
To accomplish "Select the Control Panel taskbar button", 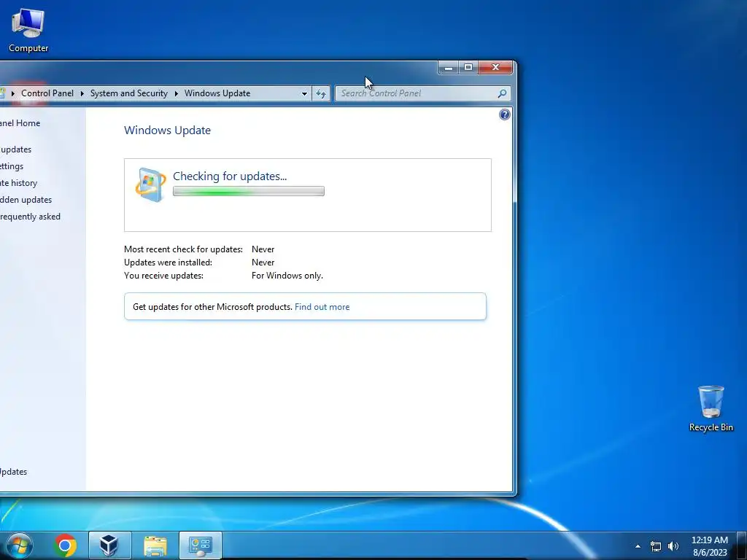I will pyautogui.click(x=200, y=545).
